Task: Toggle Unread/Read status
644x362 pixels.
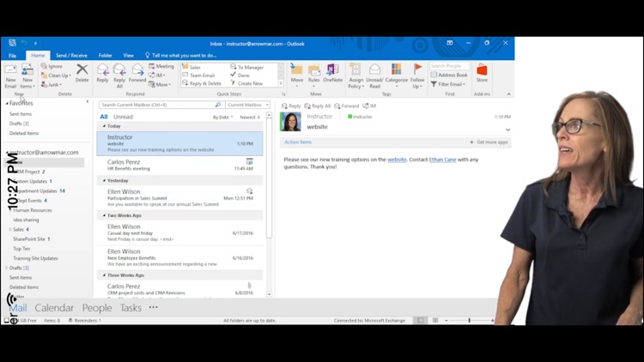Action: point(374,76)
